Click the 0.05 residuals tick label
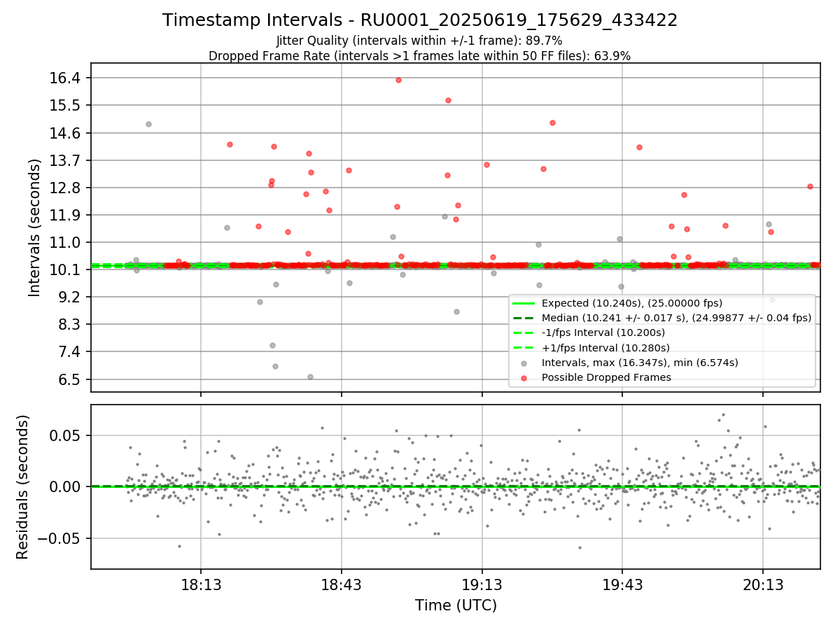Screen dimensions: 840x630 click(x=66, y=435)
